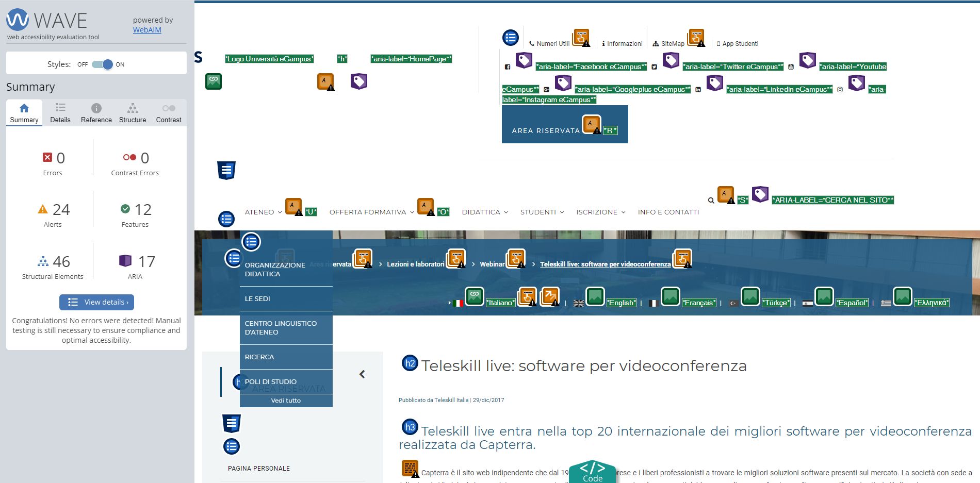The image size is (980, 483).
Task: Select the Summary tab
Action: (24, 113)
